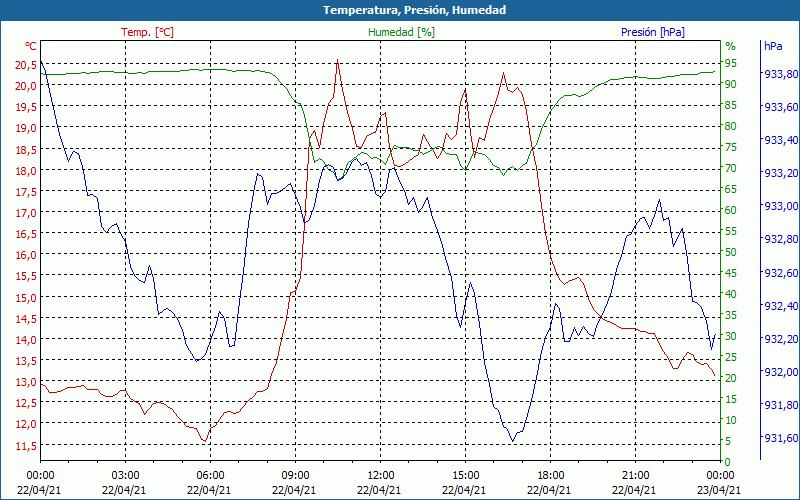Click the '90' humidity axis value
This screenshot has height=500, width=800.
[731, 84]
